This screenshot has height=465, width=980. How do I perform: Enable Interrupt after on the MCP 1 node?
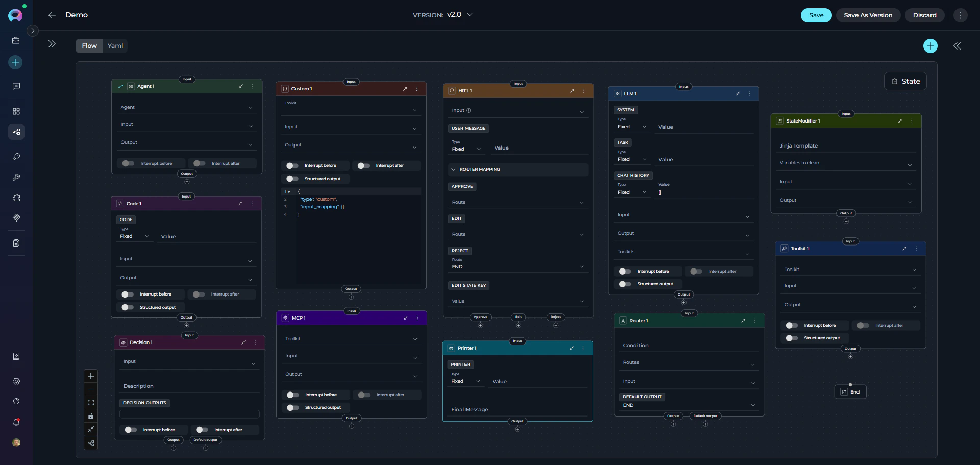pyautogui.click(x=364, y=395)
